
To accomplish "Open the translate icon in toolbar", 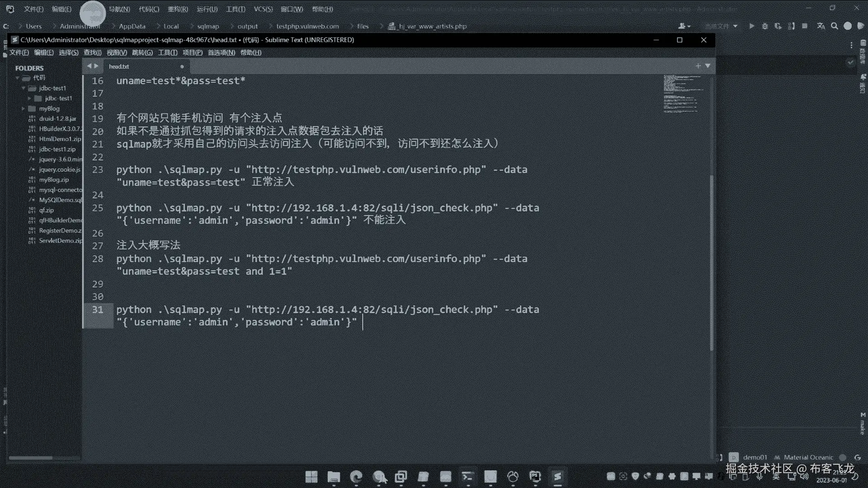I will pos(821,26).
